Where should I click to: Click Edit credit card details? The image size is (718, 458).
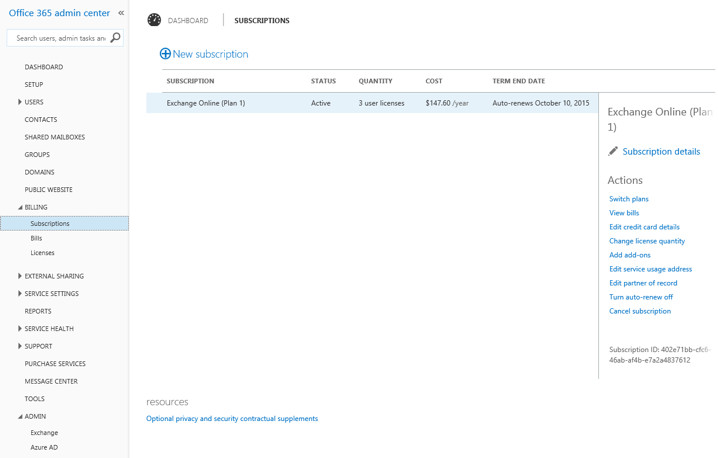click(x=644, y=227)
